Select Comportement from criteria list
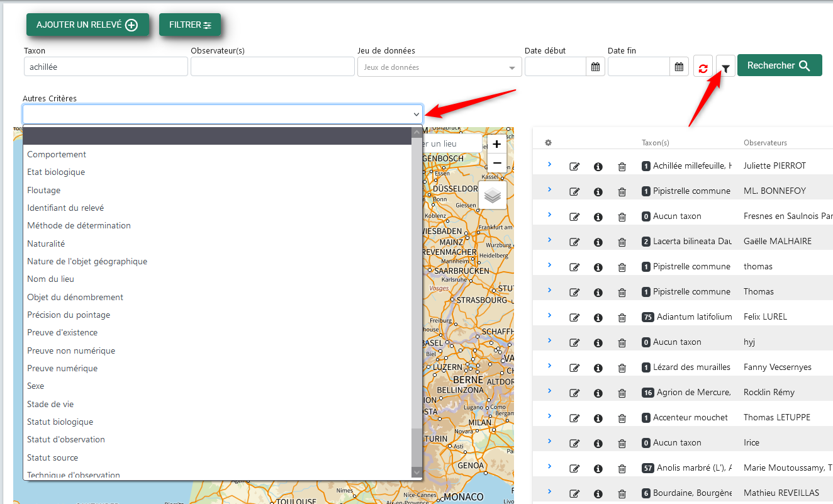This screenshot has height=504, width=833. click(x=218, y=154)
